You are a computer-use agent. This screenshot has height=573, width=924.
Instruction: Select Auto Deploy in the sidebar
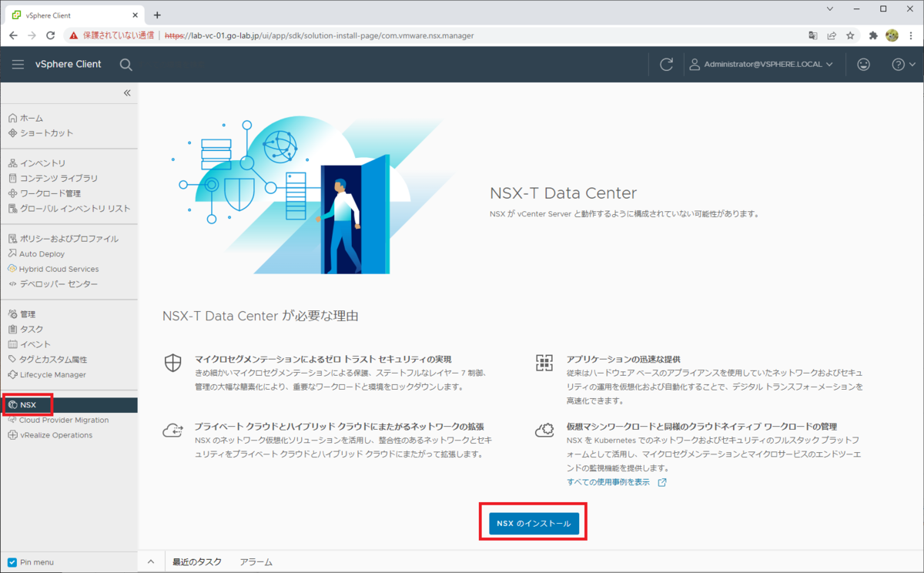(x=36, y=254)
